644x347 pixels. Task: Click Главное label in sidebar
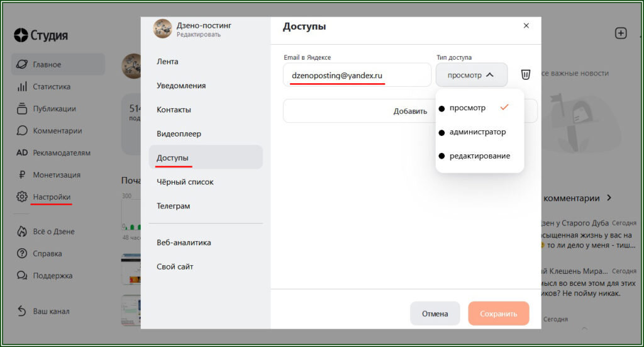[47, 64]
